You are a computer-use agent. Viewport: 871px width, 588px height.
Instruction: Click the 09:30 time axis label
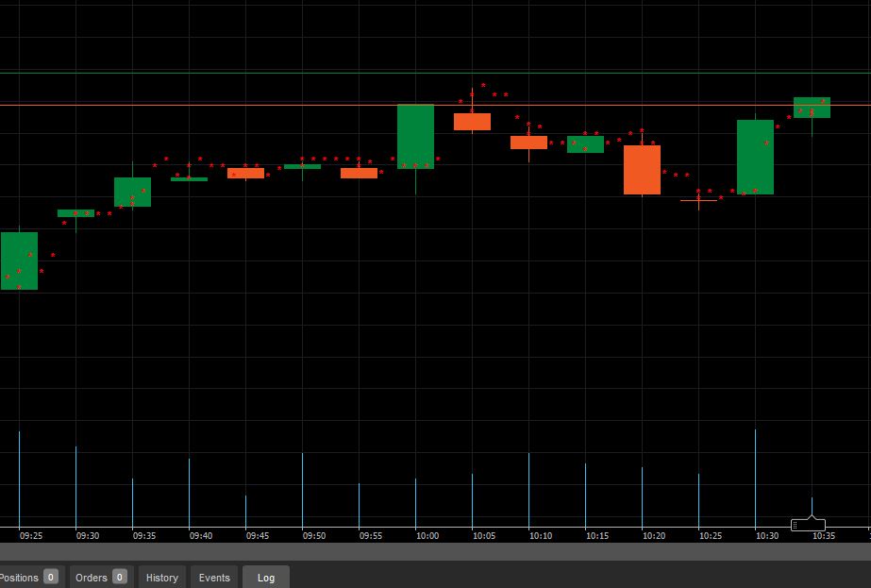tap(87, 536)
